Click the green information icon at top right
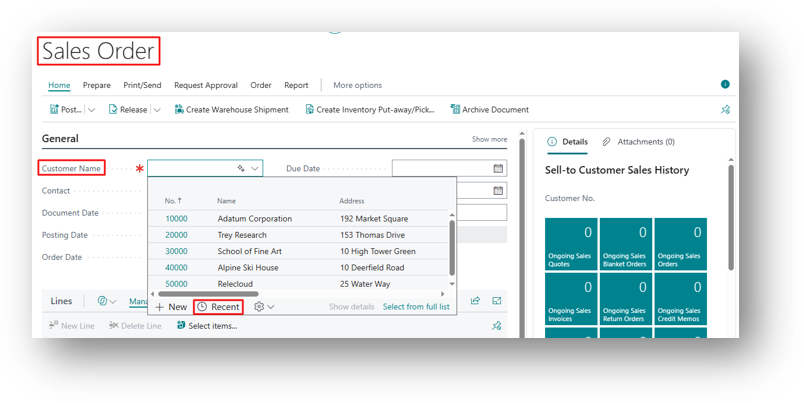 [725, 84]
